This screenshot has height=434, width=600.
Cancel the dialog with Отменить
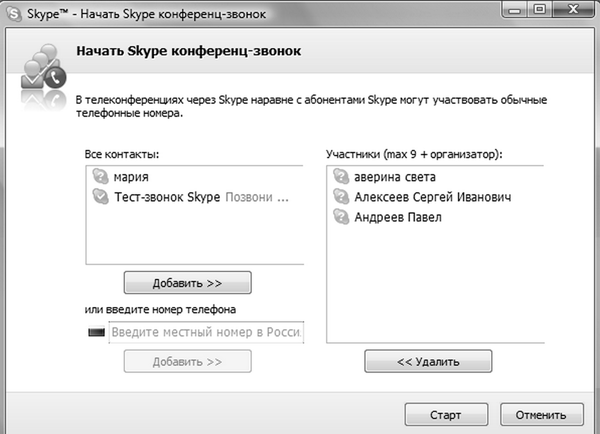(x=541, y=413)
